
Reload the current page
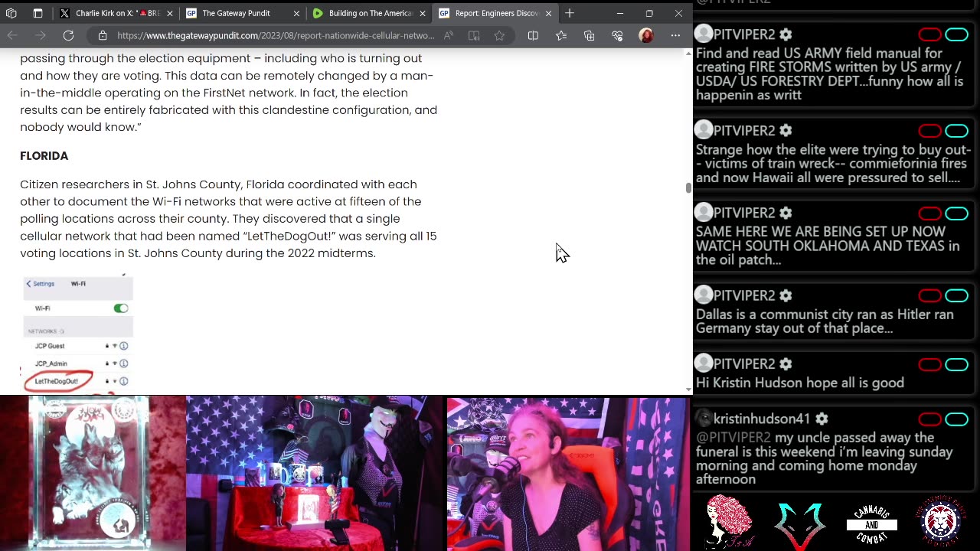68,35
